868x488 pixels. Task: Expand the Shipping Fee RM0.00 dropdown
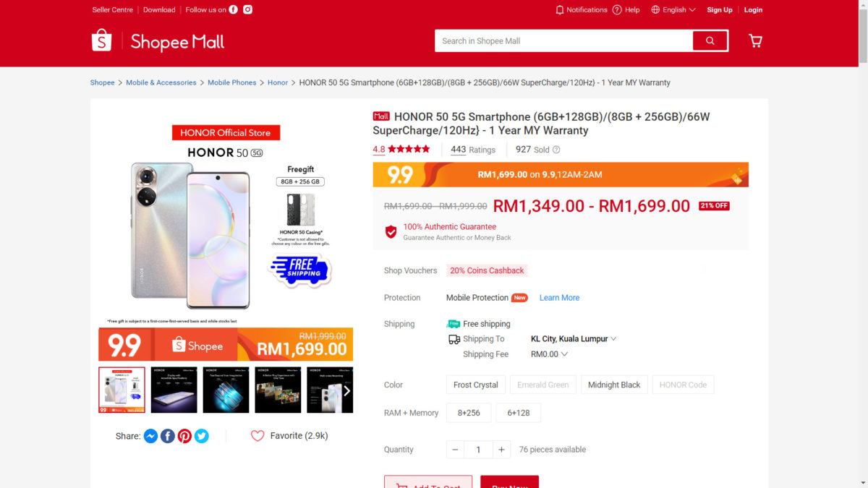point(549,354)
